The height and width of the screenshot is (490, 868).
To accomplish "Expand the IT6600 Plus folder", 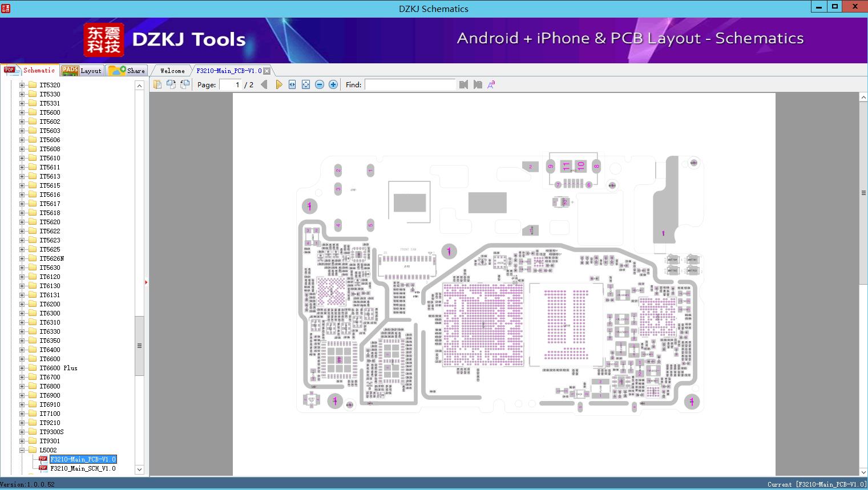I will click(x=22, y=368).
